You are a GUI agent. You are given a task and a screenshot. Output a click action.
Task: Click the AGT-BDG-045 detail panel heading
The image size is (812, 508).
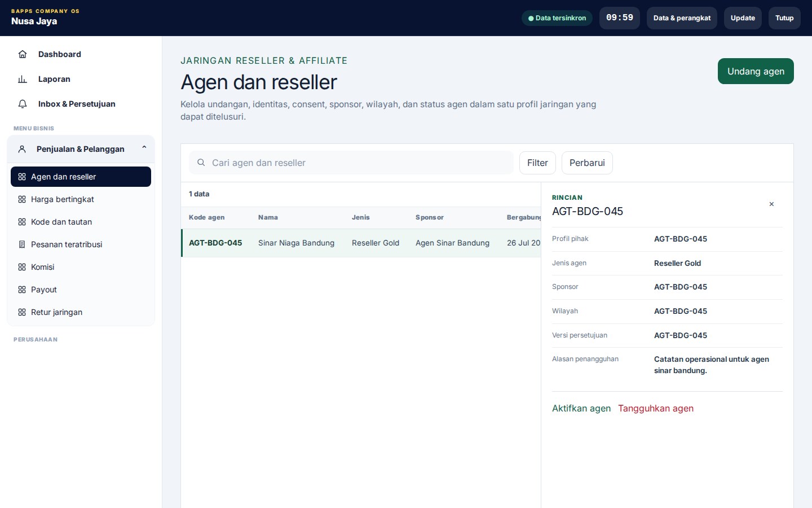click(588, 211)
